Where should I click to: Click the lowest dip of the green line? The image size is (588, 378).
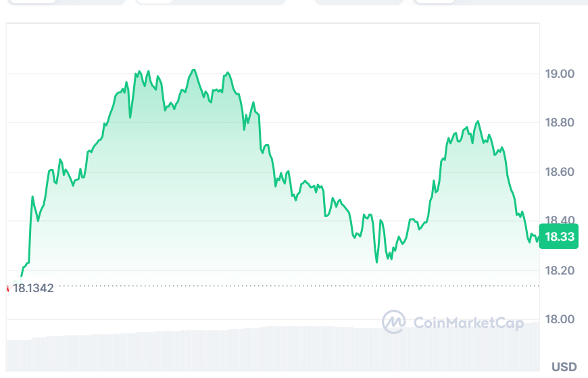click(x=376, y=262)
